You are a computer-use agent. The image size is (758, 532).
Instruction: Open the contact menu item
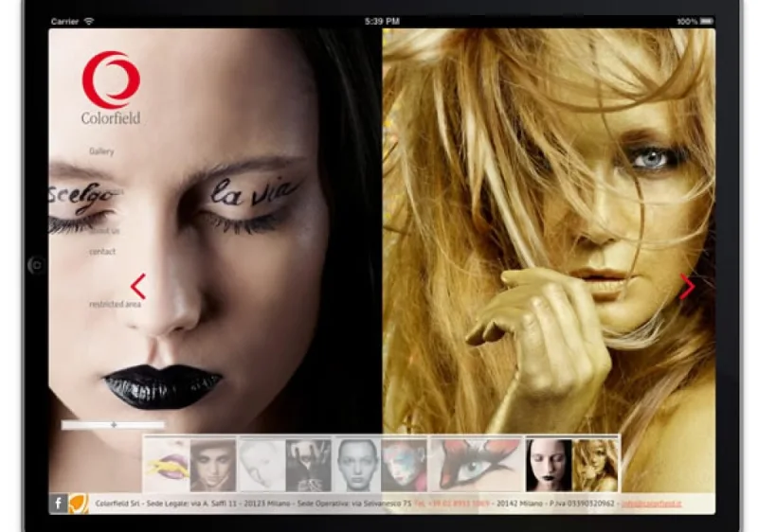[102, 252]
